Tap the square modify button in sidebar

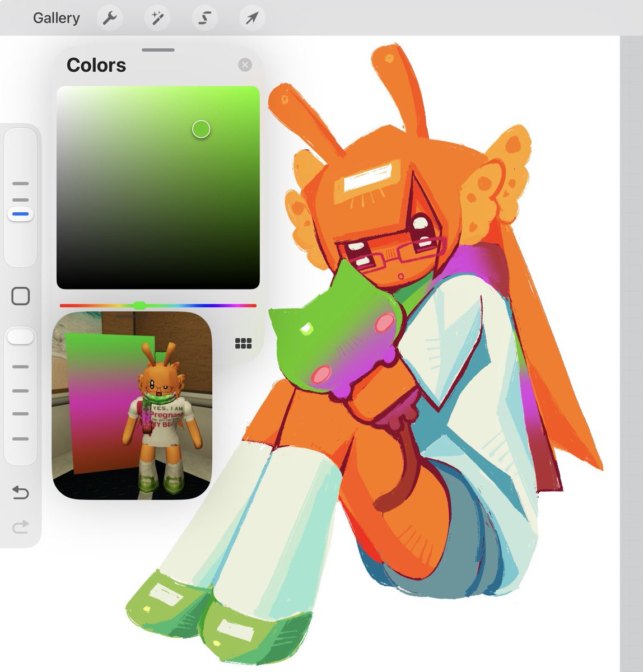[21, 296]
